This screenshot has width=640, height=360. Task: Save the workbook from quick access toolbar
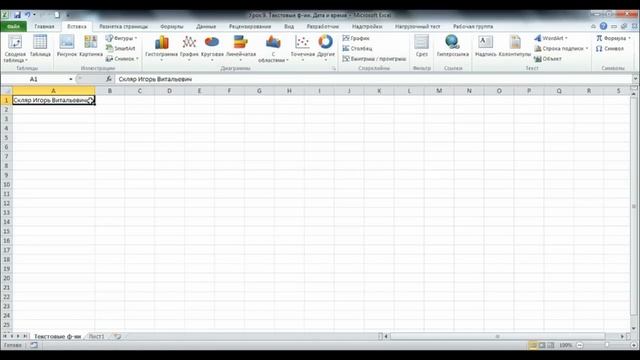click(17, 15)
